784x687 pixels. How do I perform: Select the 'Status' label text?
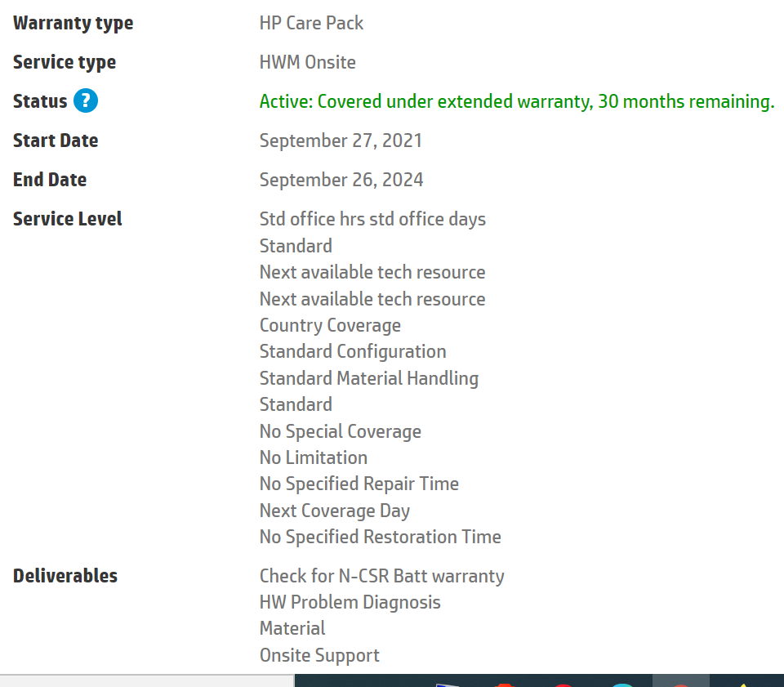pos(40,101)
